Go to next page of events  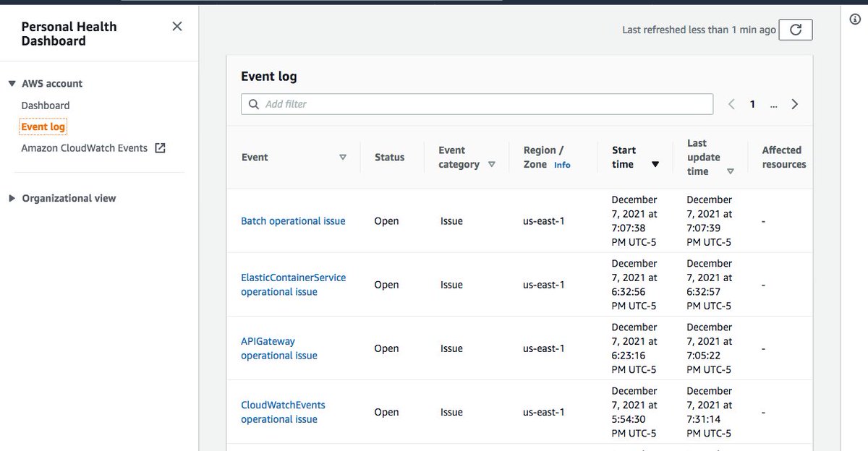click(795, 104)
